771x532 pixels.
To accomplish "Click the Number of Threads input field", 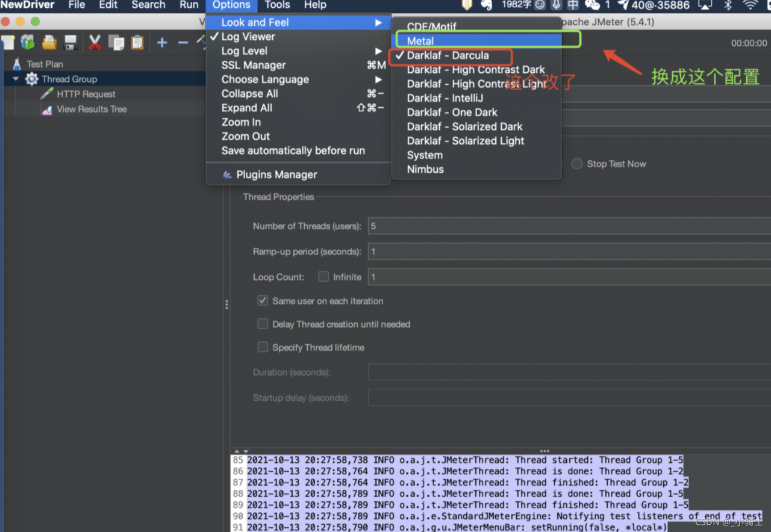I will (x=569, y=226).
